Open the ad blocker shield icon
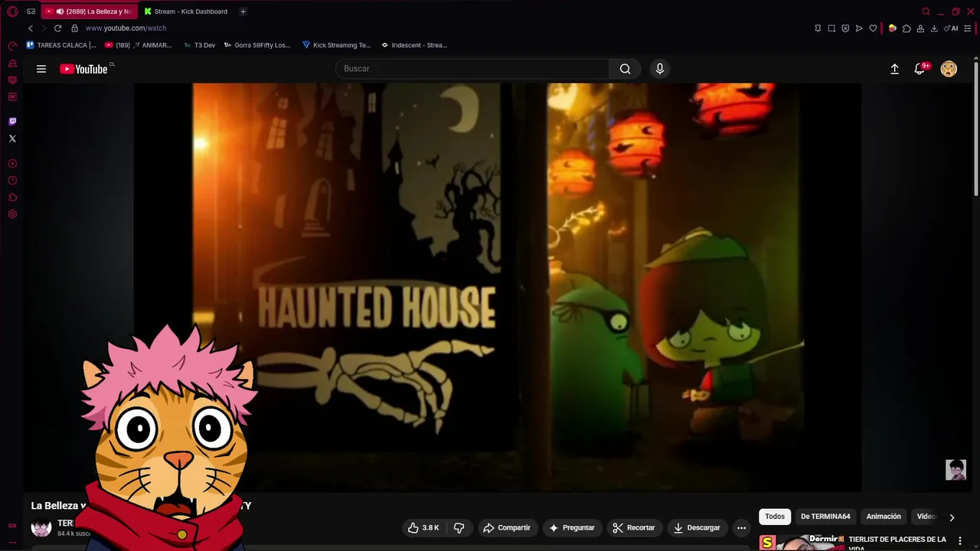 pos(845,28)
